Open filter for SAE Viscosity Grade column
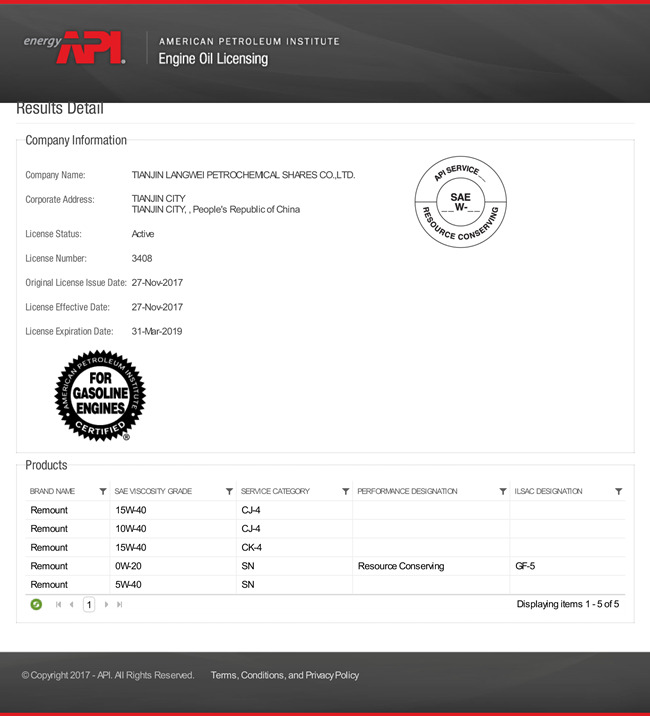The height and width of the screenshot is (716, 650). [229, 492]
